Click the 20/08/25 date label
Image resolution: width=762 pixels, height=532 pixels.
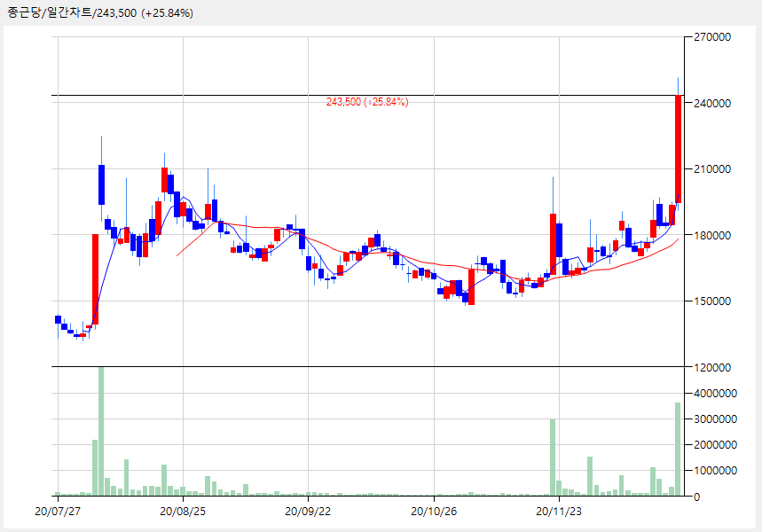[183, 512]
